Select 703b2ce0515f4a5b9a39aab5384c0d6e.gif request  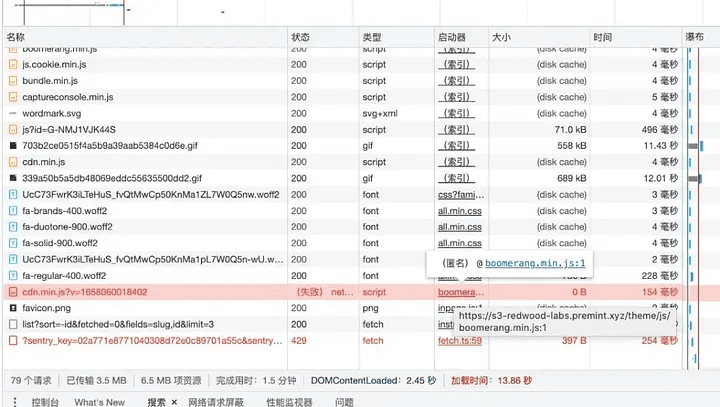click(x=341, y=146)
